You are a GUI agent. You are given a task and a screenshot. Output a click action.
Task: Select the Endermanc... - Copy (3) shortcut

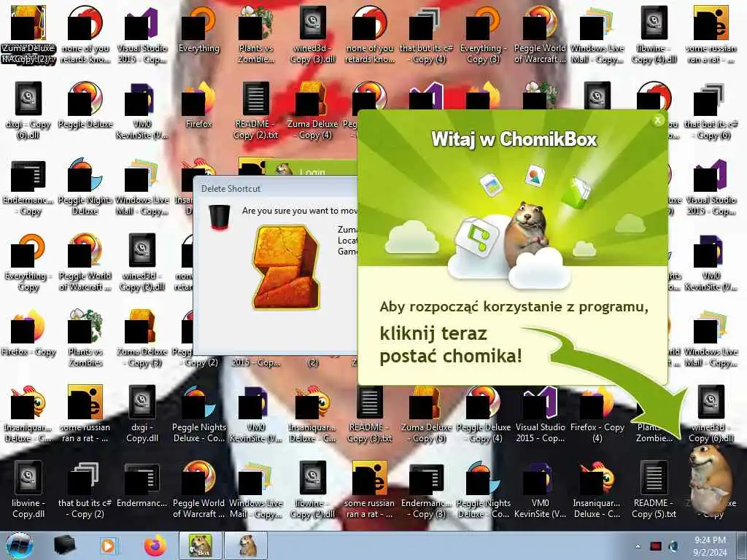point(426,490)
